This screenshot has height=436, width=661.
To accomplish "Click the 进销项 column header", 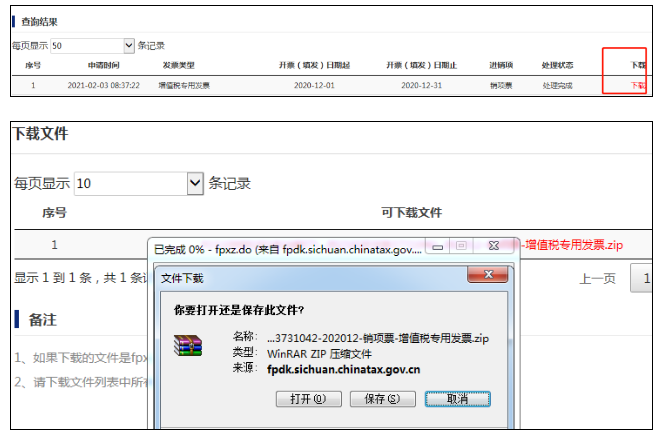I will click(500, 65).
